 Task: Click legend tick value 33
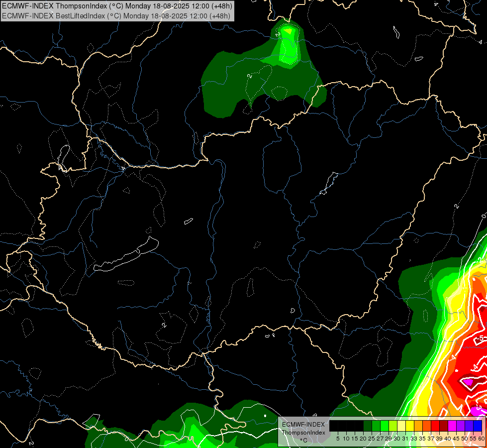414,439
